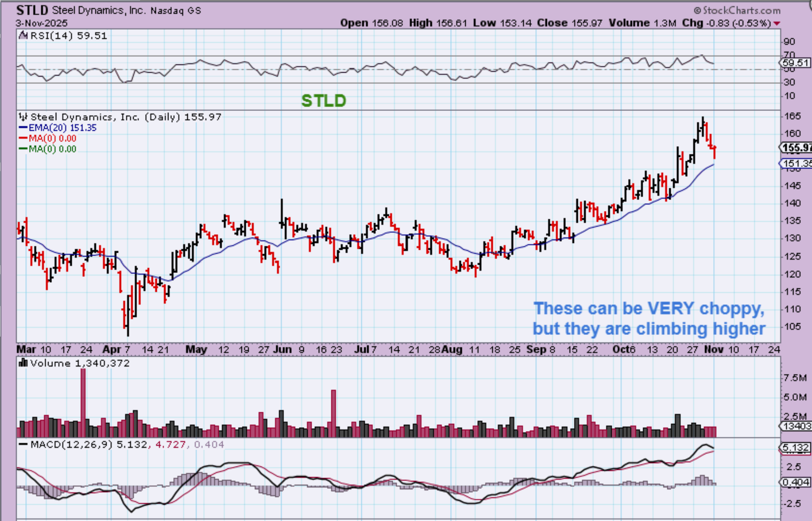Click the Sep label on date axis
The image size is (812, 521).
[x=536, y=349]
